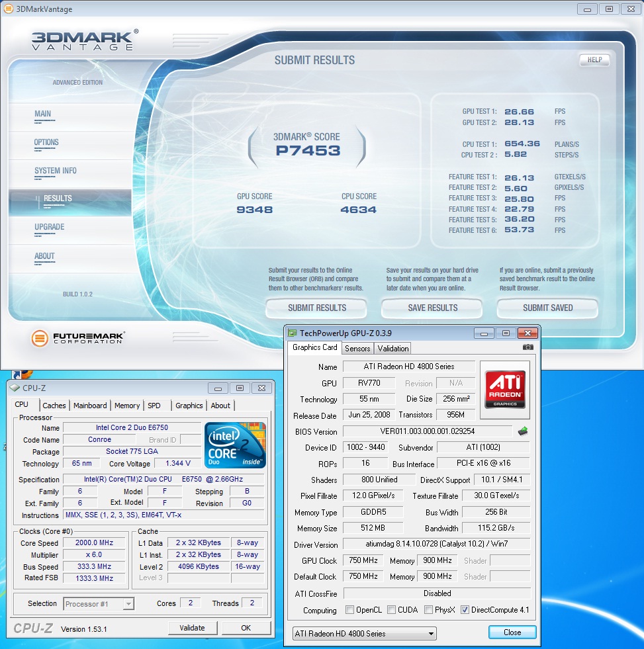
Task: Minimize the GPU-Z window
Action: pyautogui.click(x=484, y=333)
